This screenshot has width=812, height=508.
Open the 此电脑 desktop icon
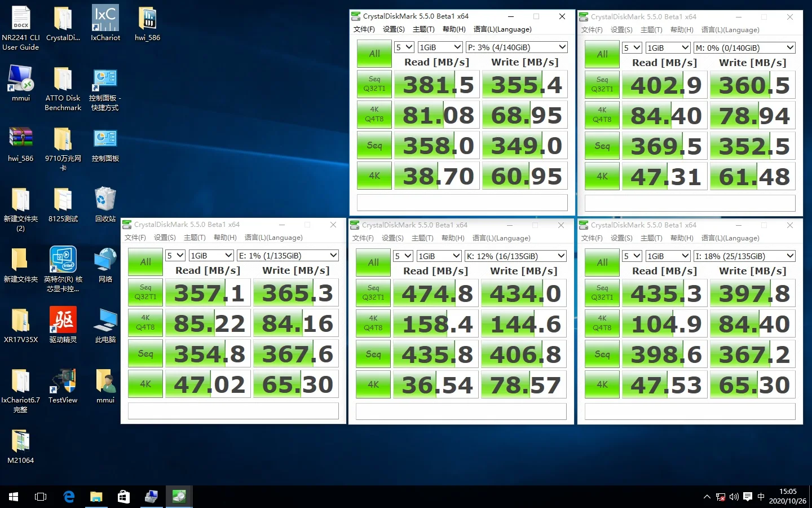coord(105,320)
